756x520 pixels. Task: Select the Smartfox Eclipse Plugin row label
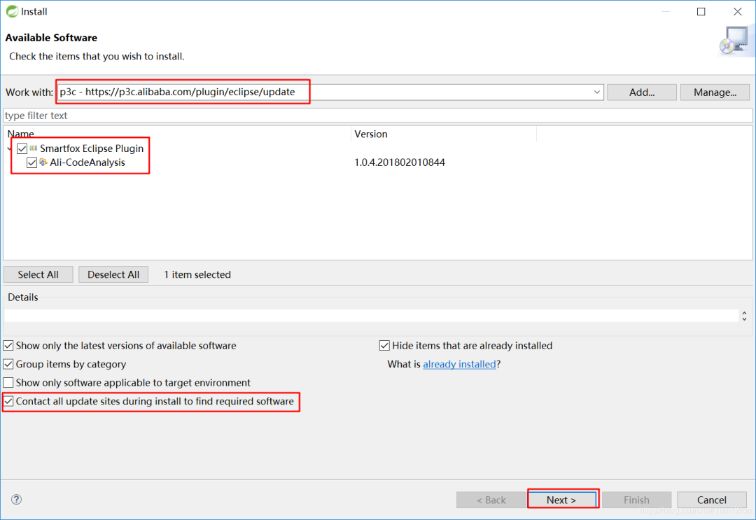[92, 148]
